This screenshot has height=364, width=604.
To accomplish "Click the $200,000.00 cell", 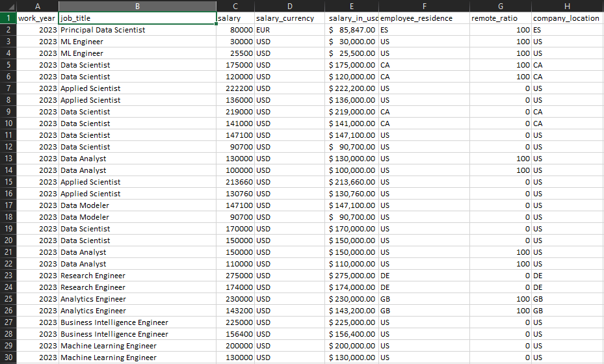I will [352, 346].
